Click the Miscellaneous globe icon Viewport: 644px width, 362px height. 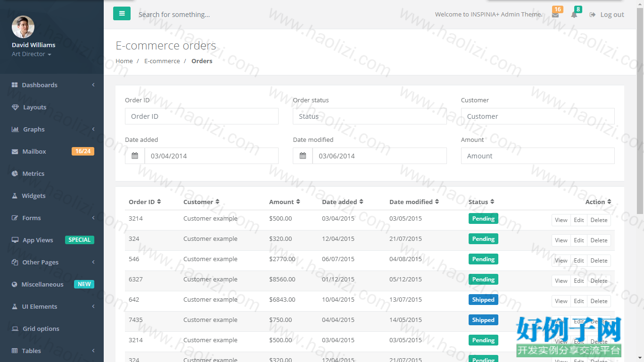point(14,284)
